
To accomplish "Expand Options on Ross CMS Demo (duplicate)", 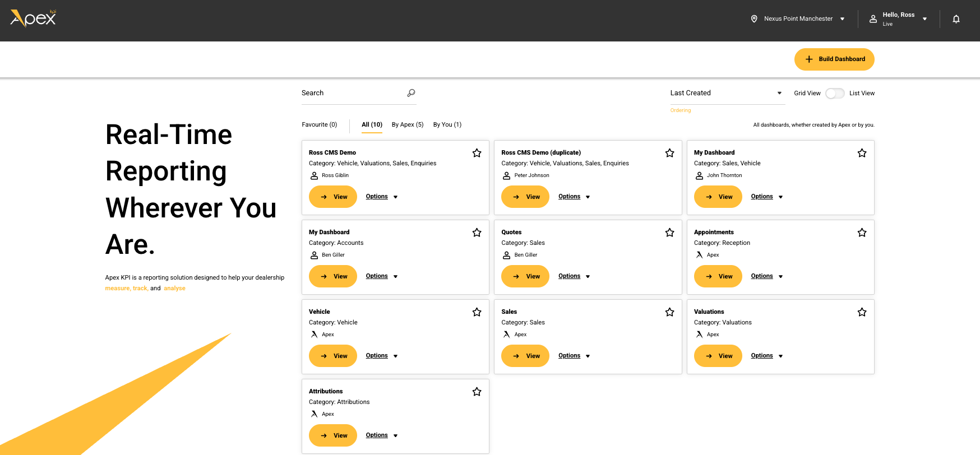I will pyautogui.click(x=574, y=197).
